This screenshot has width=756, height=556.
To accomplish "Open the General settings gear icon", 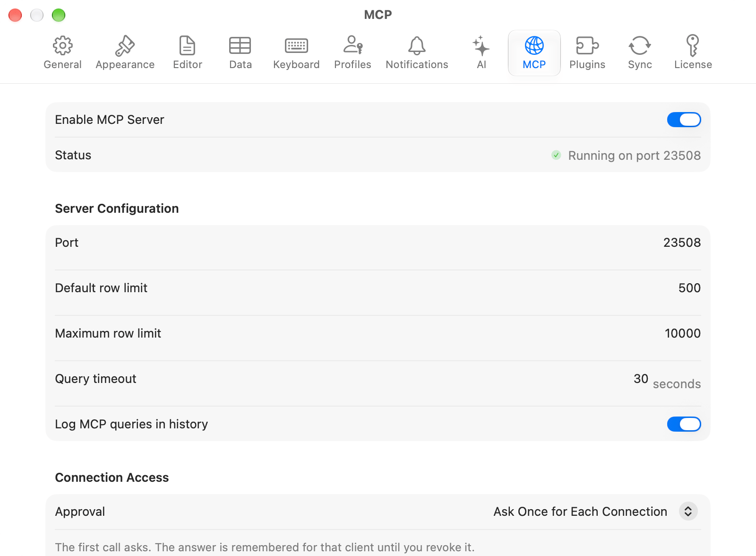I will coord(62,46).
